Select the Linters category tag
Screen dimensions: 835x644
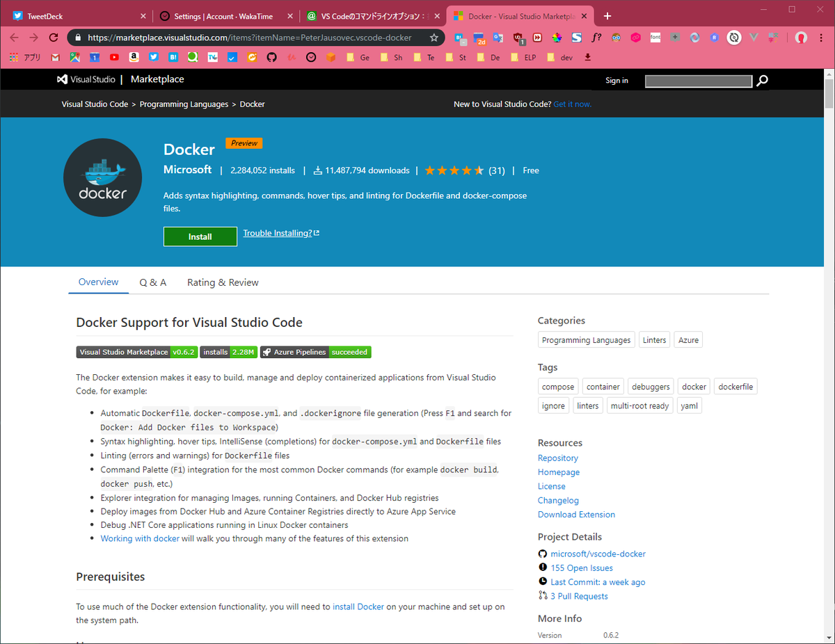coord(654,340)
